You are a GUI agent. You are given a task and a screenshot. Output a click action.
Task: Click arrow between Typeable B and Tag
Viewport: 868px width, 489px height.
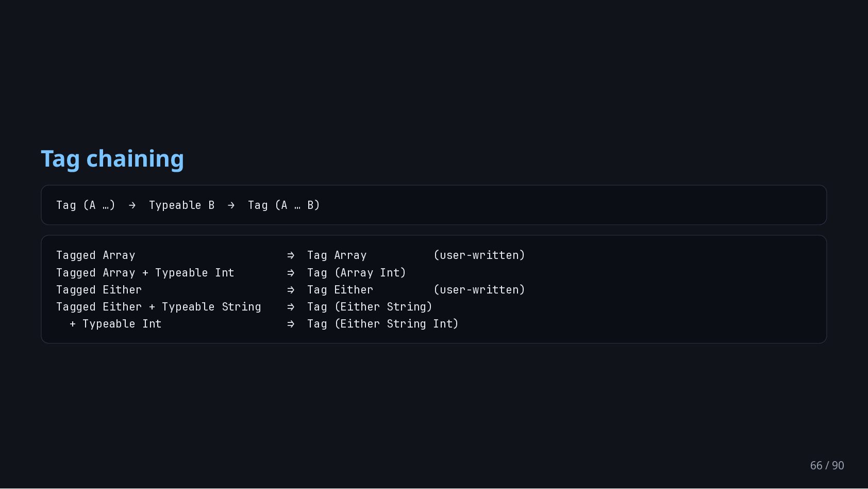[x=231, y=205]
